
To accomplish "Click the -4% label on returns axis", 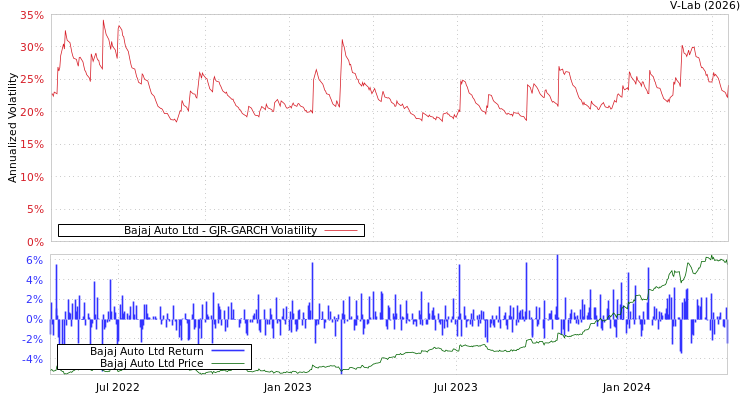I will pos(32,359).
